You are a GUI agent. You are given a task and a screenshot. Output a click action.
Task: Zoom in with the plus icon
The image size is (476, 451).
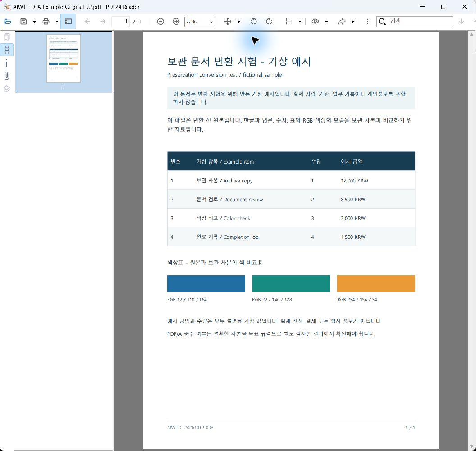tap(176, 22)
